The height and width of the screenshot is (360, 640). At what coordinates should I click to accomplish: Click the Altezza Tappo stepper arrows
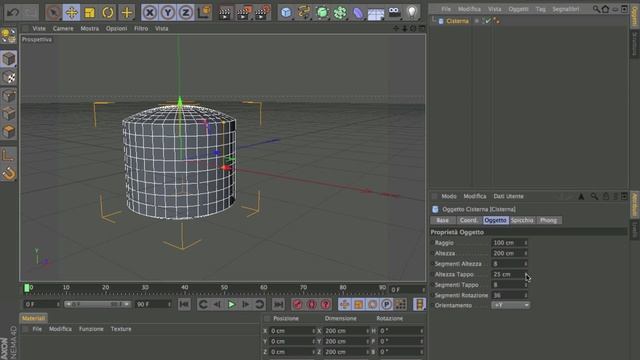(x=526, y=275)
